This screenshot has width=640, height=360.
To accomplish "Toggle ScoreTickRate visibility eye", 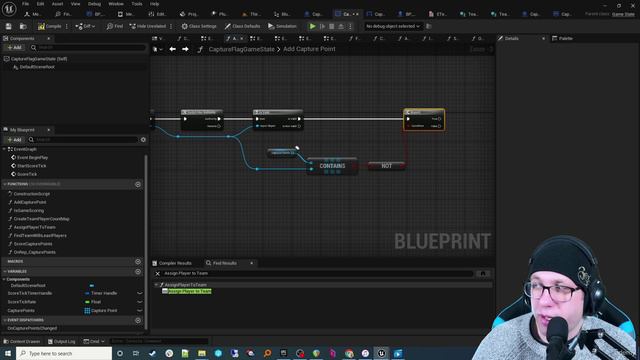I will point(140,302).
